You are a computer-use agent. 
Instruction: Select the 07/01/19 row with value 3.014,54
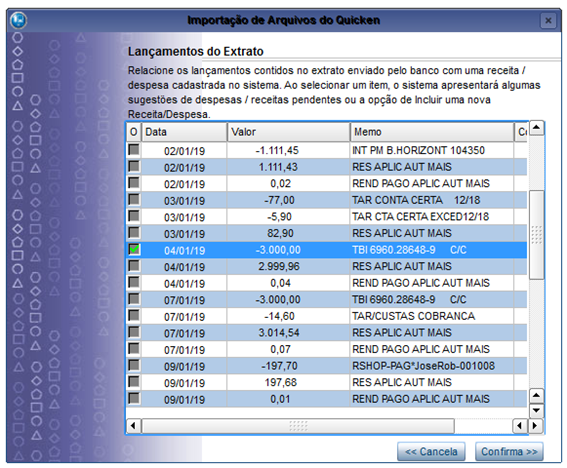(x=327, y=332)
